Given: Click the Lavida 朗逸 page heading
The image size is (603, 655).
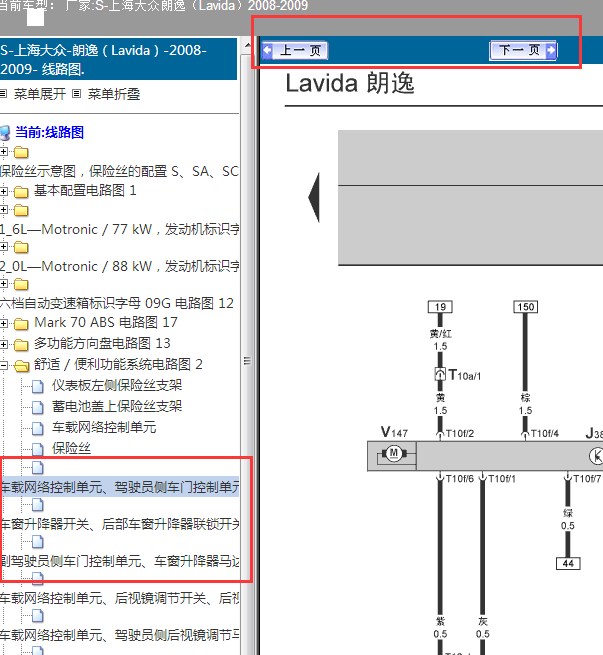Looking at the screenshot, I should point(350,83).
